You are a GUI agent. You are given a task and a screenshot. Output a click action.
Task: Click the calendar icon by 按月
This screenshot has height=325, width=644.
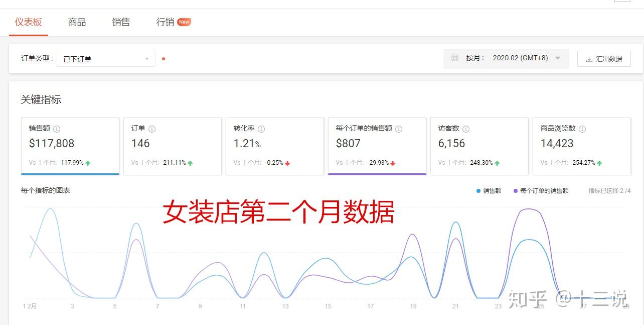(x=455, y=58)
